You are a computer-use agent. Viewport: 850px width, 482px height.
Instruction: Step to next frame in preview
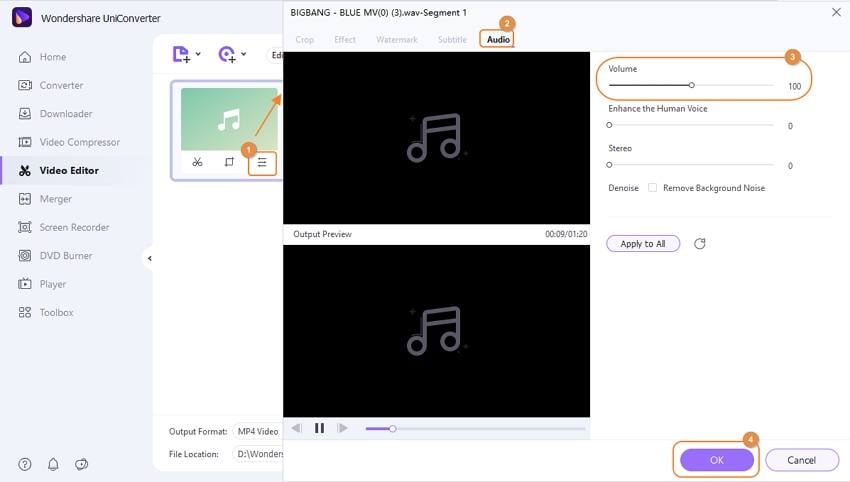coord(342,428)
